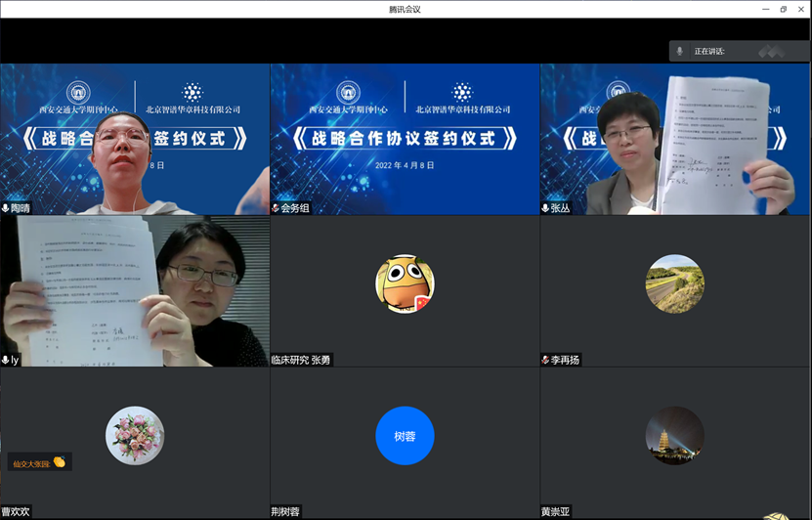This screenshot has height=520, width=812.
Task: Select the night pagoda avatar of 黄崇亚
Action: 675,436
